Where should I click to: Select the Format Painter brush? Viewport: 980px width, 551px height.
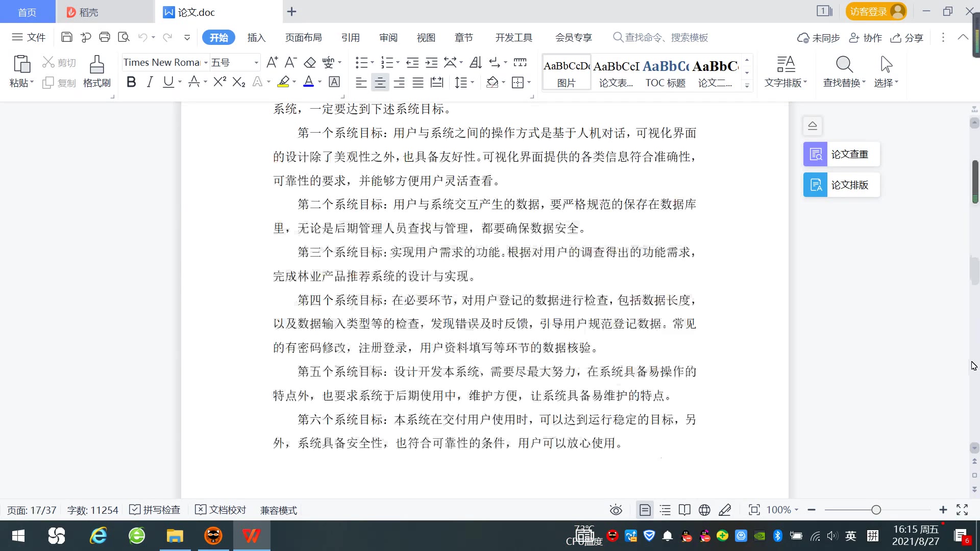pos(97,65)
